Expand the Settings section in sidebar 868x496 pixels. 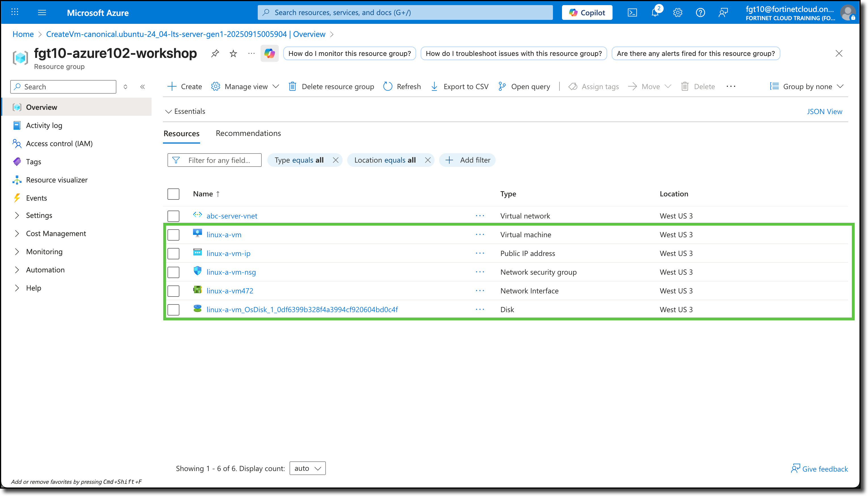[x=39, y=215]
